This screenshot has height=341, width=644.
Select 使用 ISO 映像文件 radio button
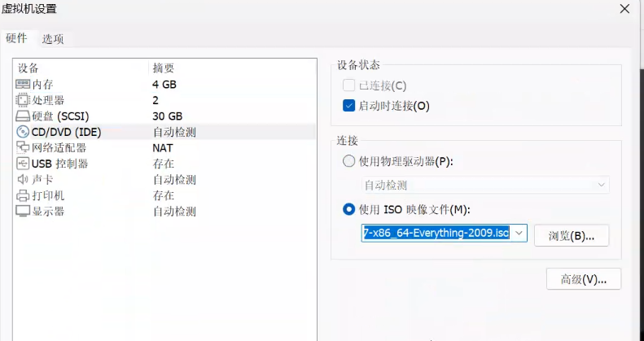point(349,209)
